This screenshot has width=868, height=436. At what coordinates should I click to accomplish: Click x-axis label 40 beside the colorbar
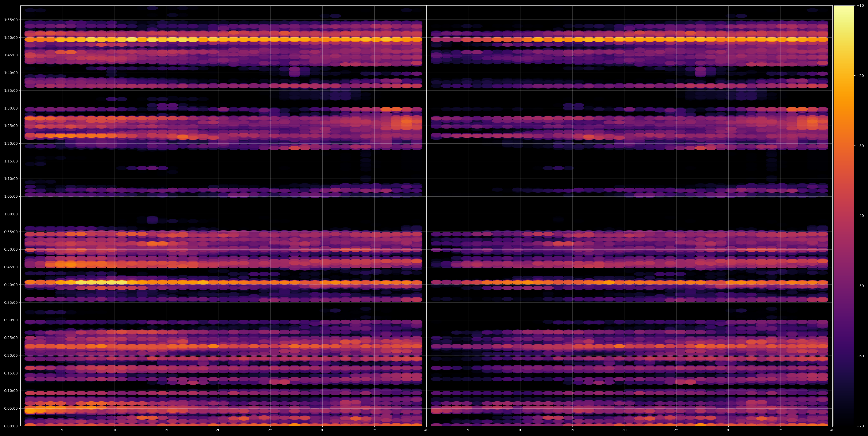coord(832,430)
